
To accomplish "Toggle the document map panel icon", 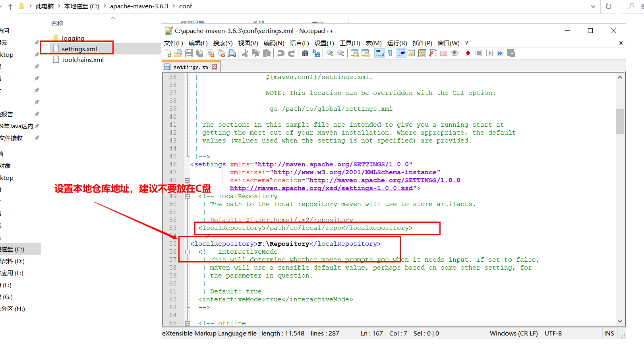I will (x=422, y=53).
